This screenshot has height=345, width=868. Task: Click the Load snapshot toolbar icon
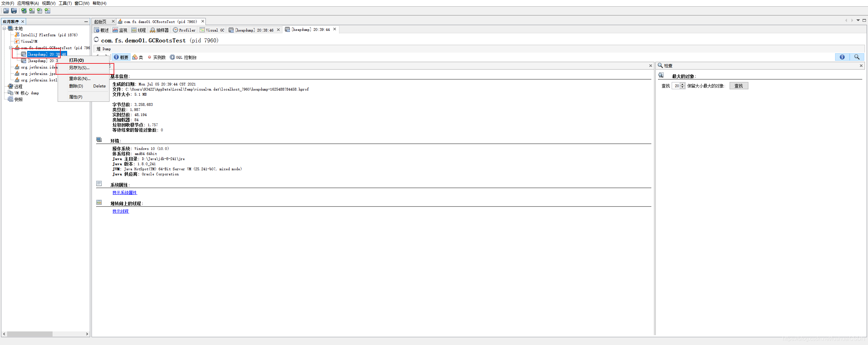[x=6, y=11]
